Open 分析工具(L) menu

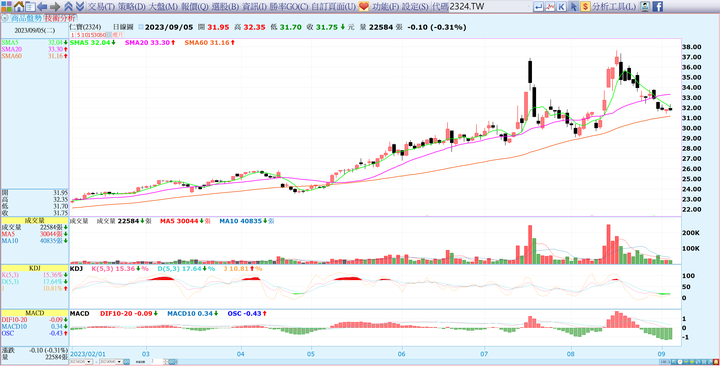[x=614, y=6]
